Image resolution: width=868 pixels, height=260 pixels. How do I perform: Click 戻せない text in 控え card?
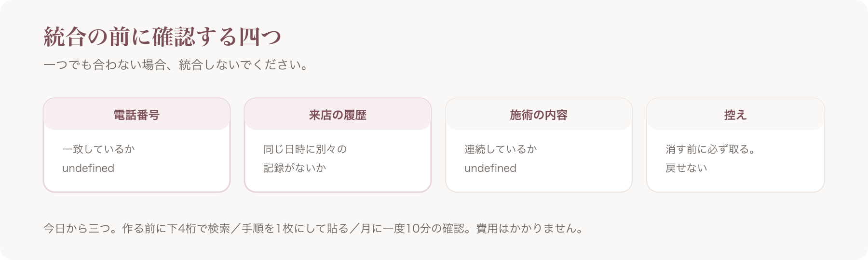pos(686,168)
